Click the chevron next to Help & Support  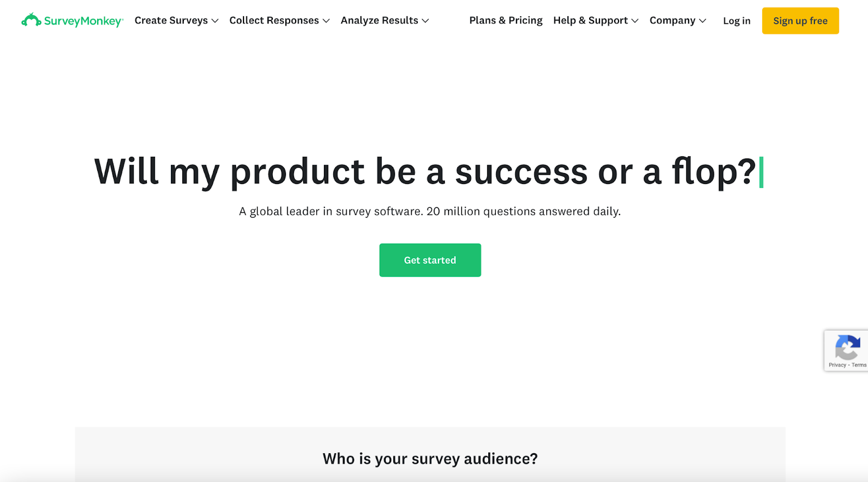tap(635, 21)
